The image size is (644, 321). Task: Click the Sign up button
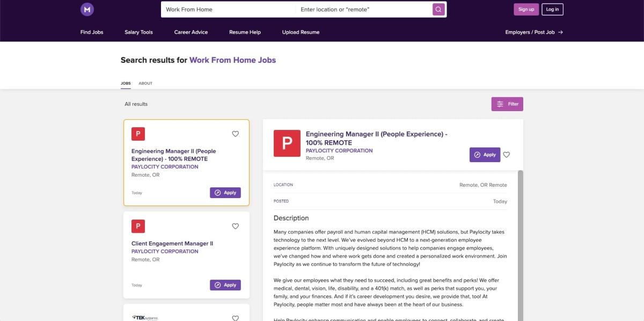click(x=526, y=9)
